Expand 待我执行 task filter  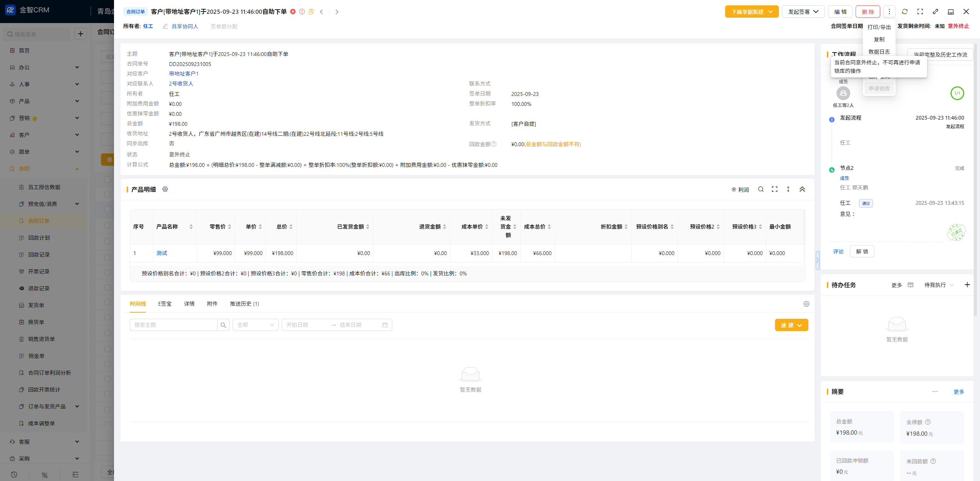coord(938,285)
